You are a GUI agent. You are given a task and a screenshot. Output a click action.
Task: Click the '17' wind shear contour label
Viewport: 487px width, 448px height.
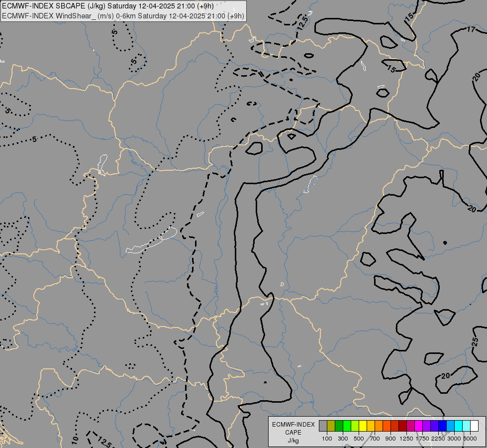coord(471,29)
